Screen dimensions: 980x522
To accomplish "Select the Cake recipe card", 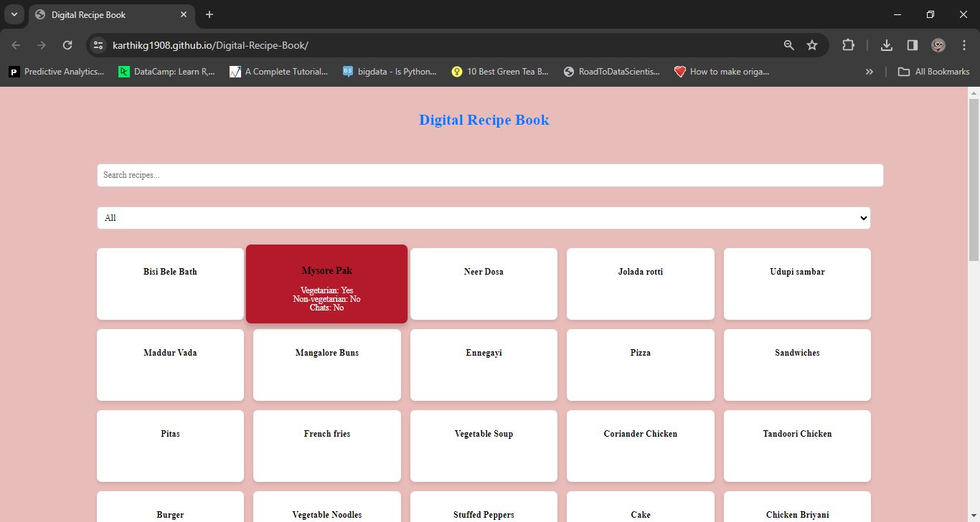I will pos(641,507).
